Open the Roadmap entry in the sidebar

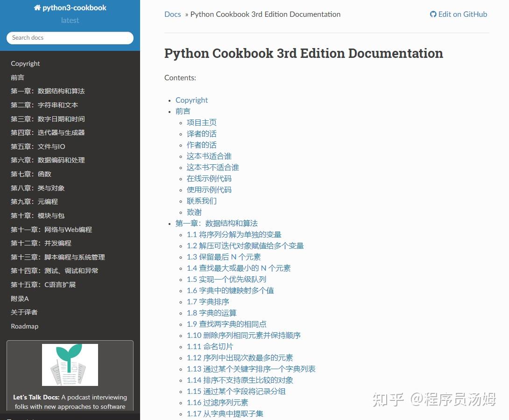24,326
